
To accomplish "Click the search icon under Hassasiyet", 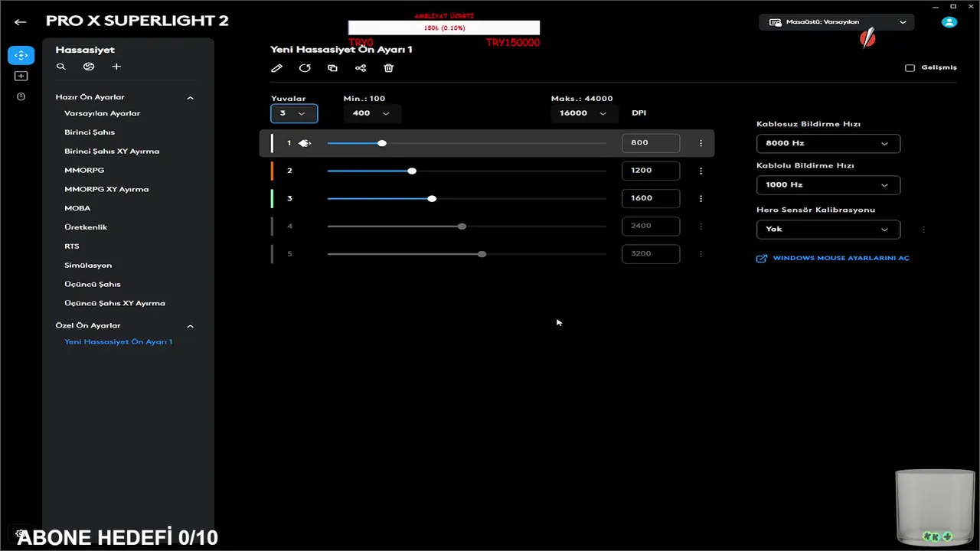I will point(61,67).
